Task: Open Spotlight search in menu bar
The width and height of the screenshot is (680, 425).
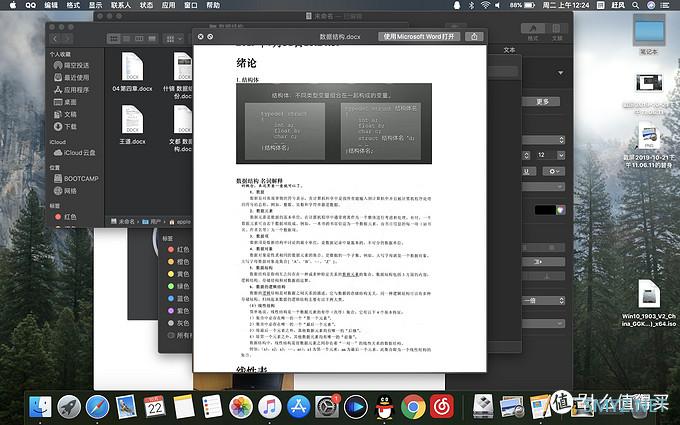Action: (635, 5)
